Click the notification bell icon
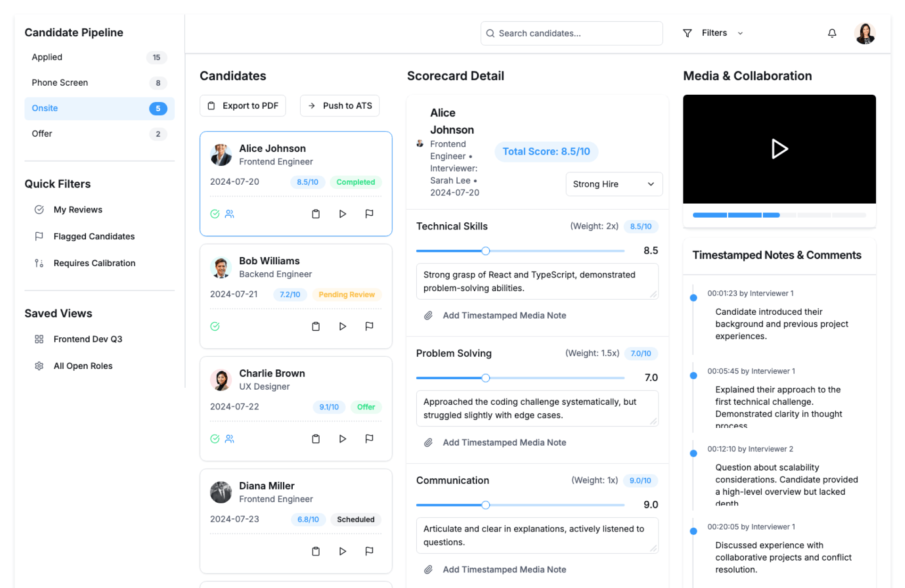The image size is (905, 588). pos(832,33)
